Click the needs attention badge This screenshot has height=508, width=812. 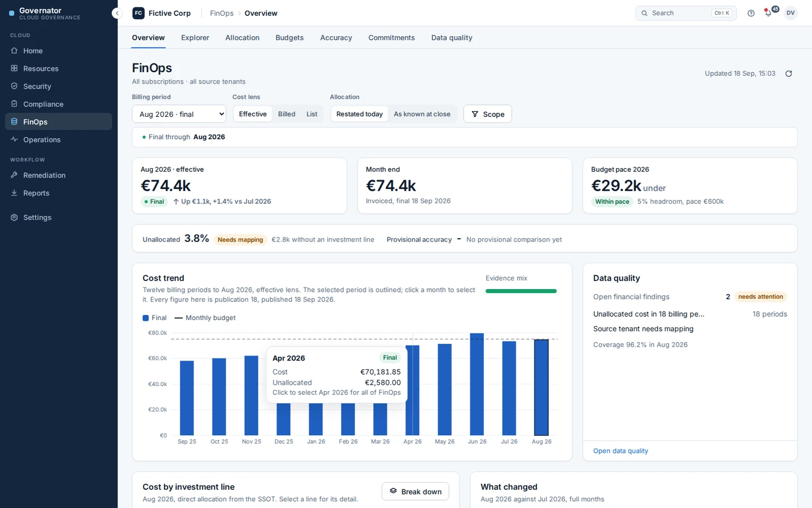coord(761,297)
